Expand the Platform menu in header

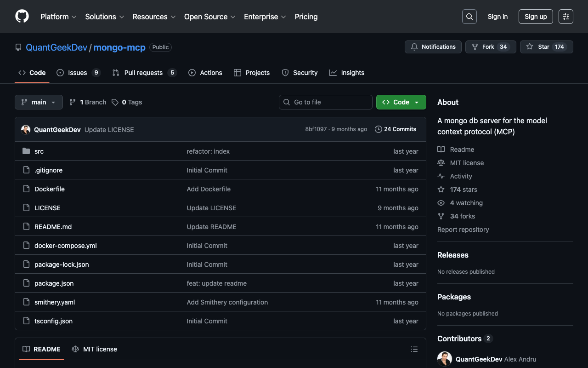[58, 17]
